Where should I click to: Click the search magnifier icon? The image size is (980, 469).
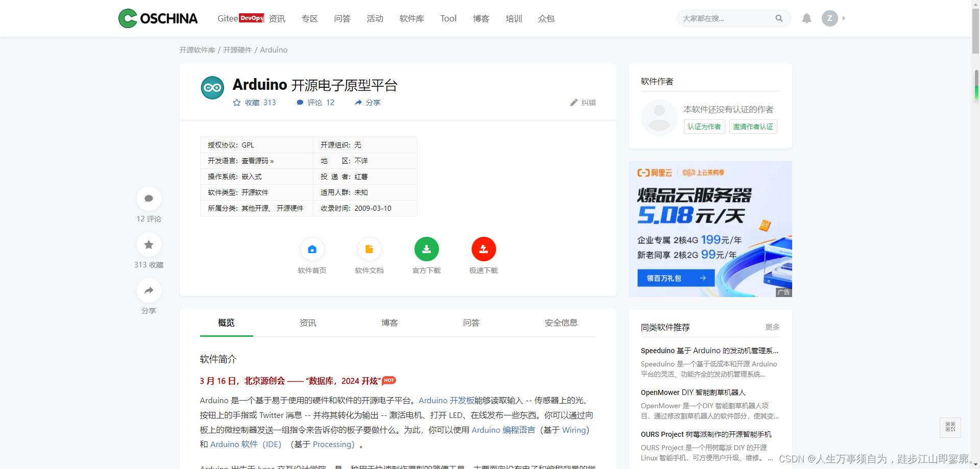click(779, 18)
